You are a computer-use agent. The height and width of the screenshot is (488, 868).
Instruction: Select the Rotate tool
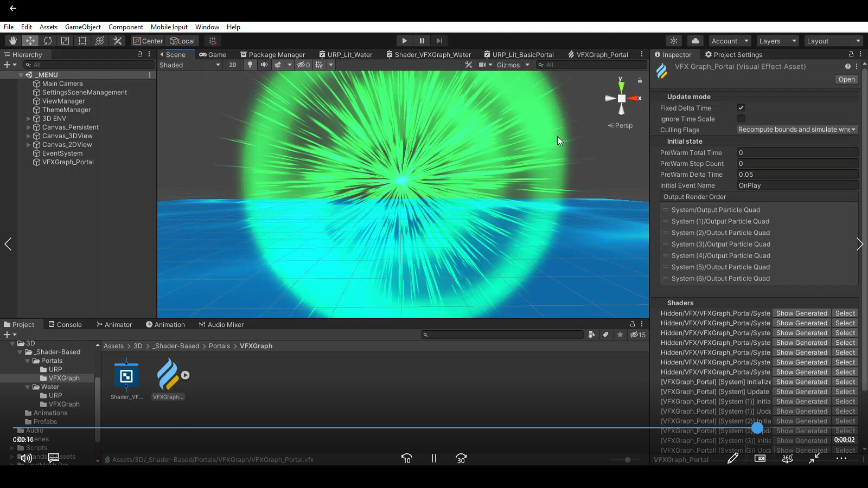point(48,41)
